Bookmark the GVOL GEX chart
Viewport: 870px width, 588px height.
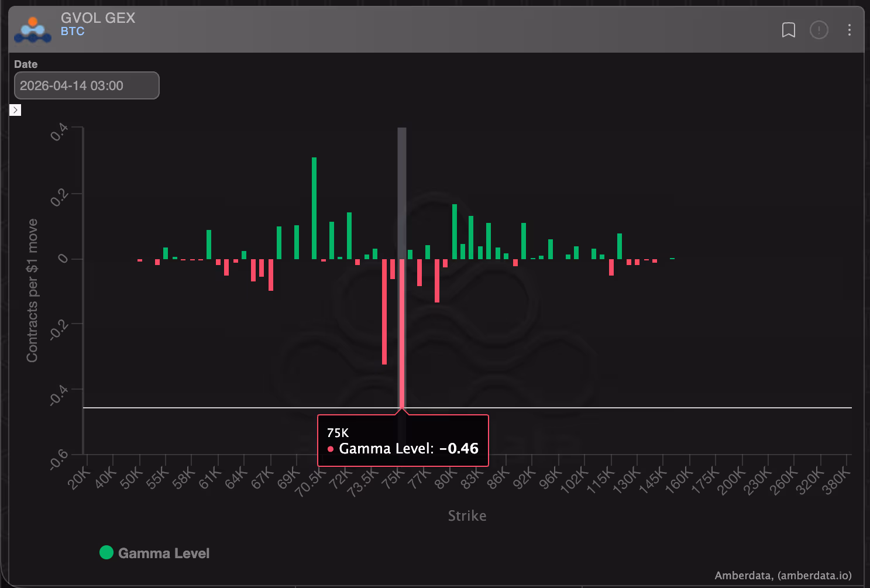[788, 30]
